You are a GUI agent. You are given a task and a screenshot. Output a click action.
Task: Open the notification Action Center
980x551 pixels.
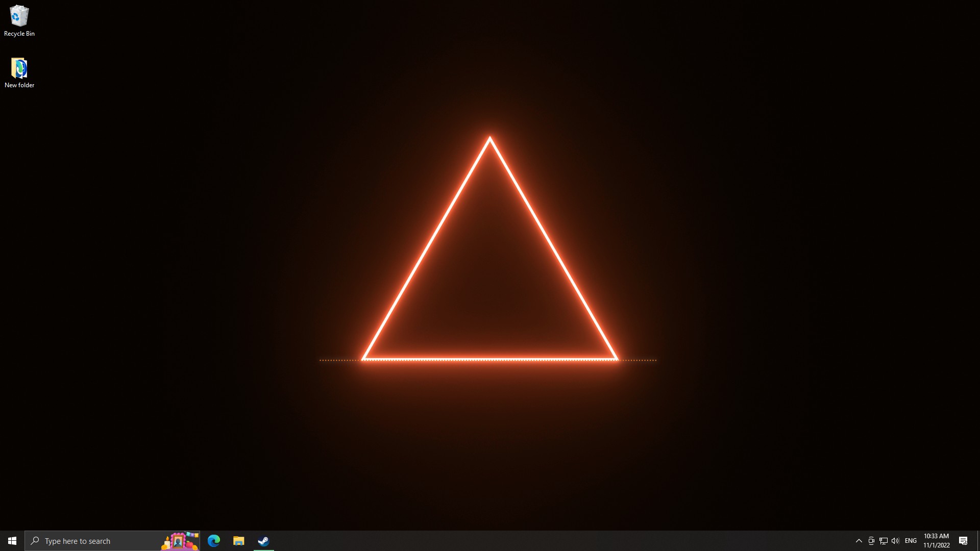(x=963, y=541)
